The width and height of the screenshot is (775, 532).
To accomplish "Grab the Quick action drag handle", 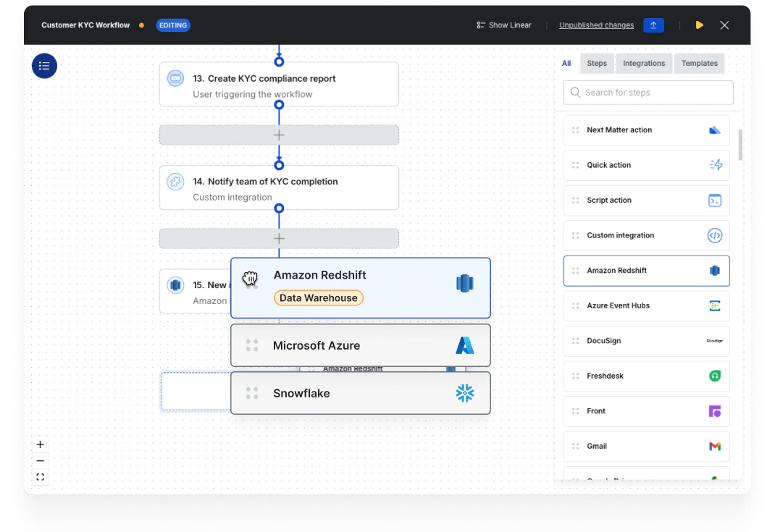I will 575,165.
